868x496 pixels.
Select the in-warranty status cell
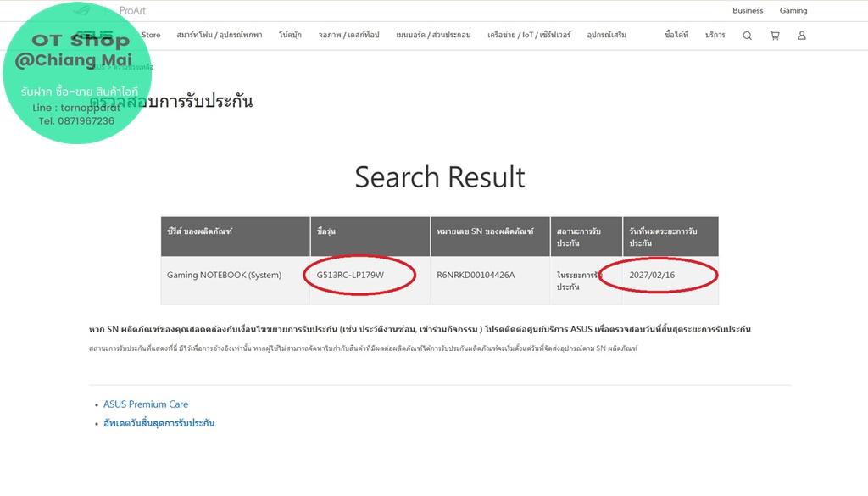[x=587, y=281]
